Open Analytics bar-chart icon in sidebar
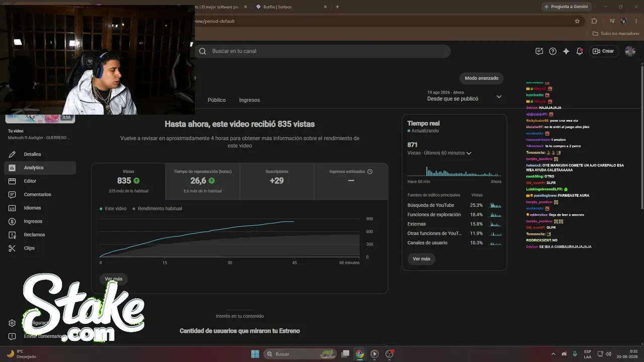The image size is (644, 362). tap(13, 167)
